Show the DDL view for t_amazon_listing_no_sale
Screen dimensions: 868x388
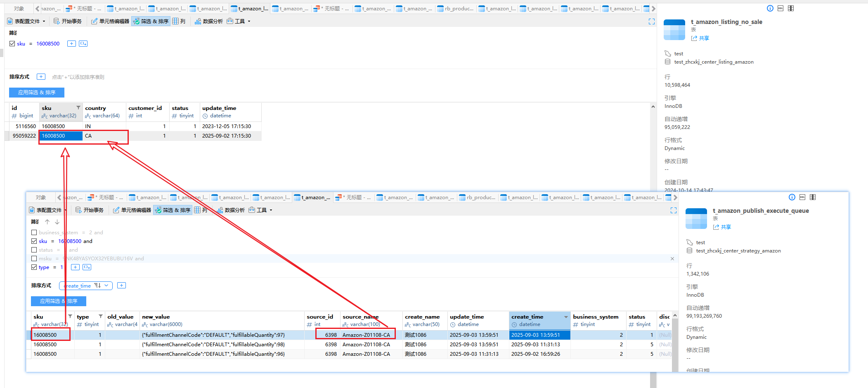click(x=780, y=8)
